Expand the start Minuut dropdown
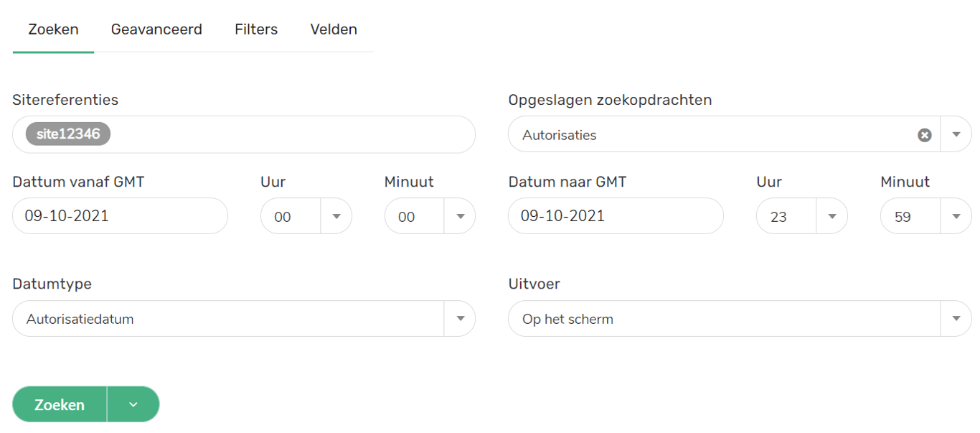This screenshot has width=980, height=433. (x=460, y=216)
